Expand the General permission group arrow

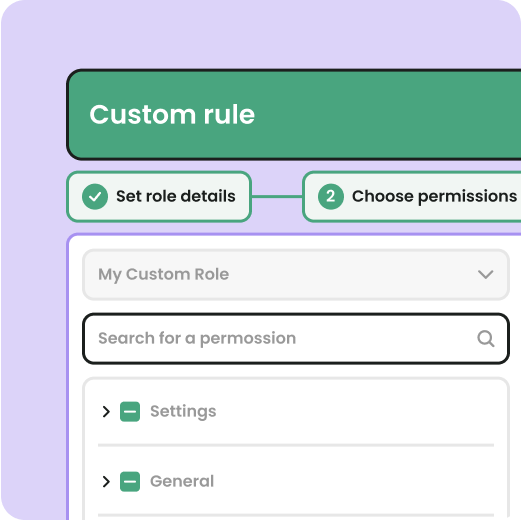[106, 482]
